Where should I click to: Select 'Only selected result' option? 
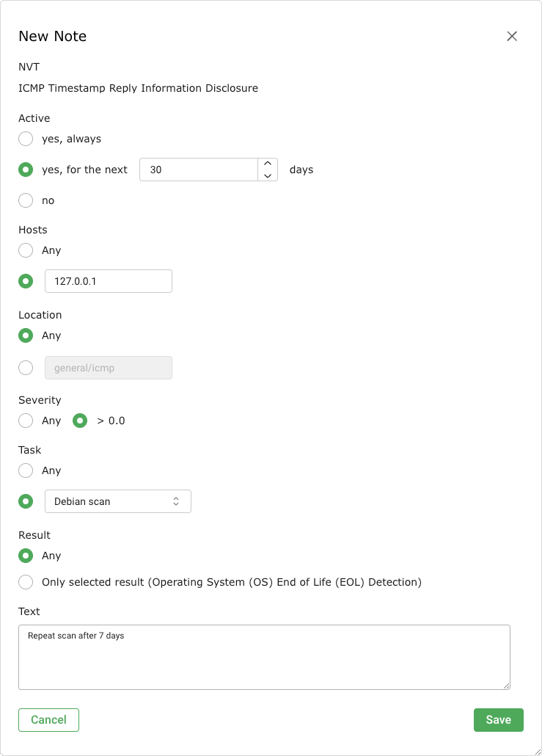coord(26,582)
